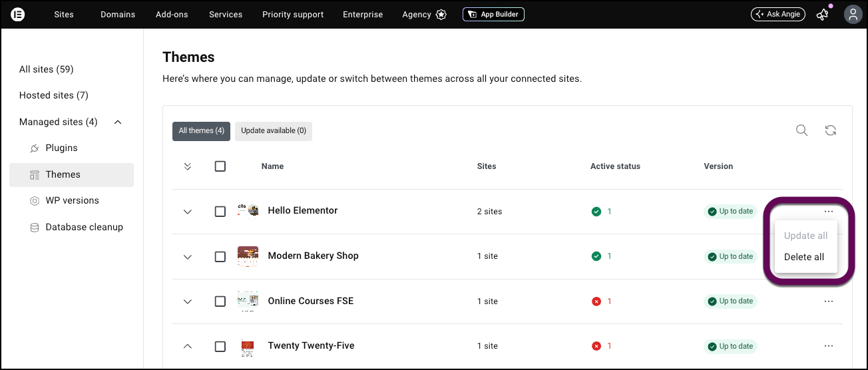Click Hello Elementor theme thumbnail
The image size is (868, 370).
pos(248,211)
